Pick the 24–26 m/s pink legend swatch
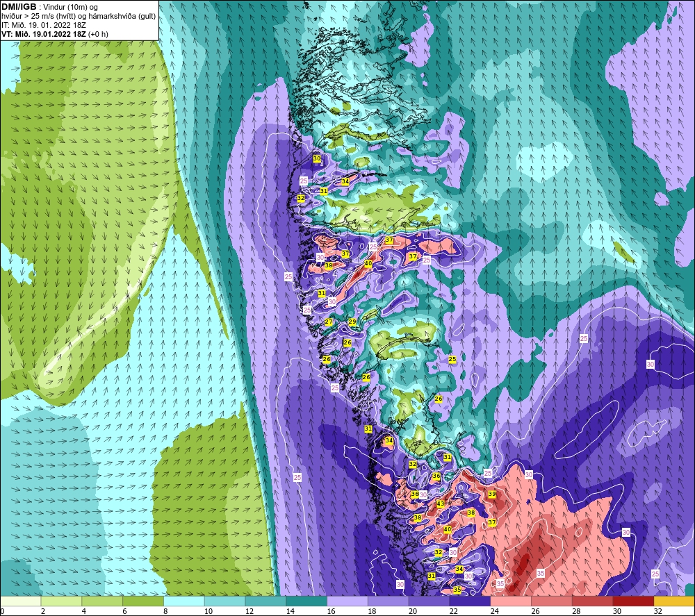The image size is (695, 616). click(x=511, y=601)
